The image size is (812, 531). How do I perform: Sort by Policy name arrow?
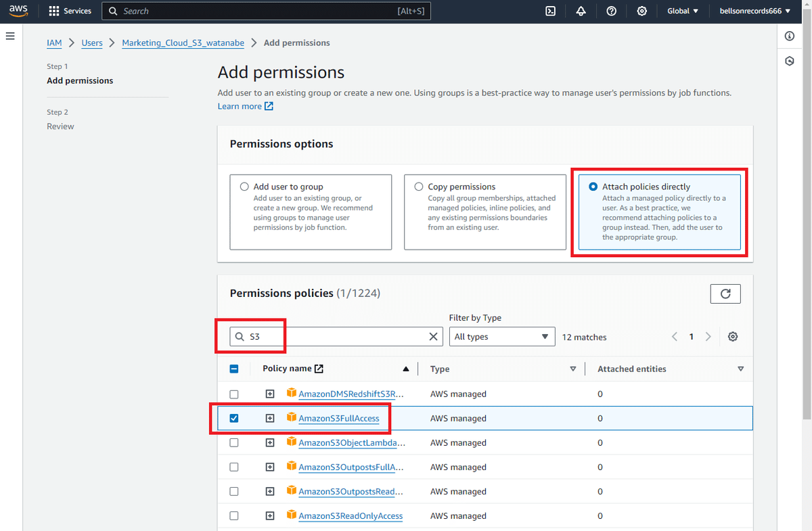point(406,369)
